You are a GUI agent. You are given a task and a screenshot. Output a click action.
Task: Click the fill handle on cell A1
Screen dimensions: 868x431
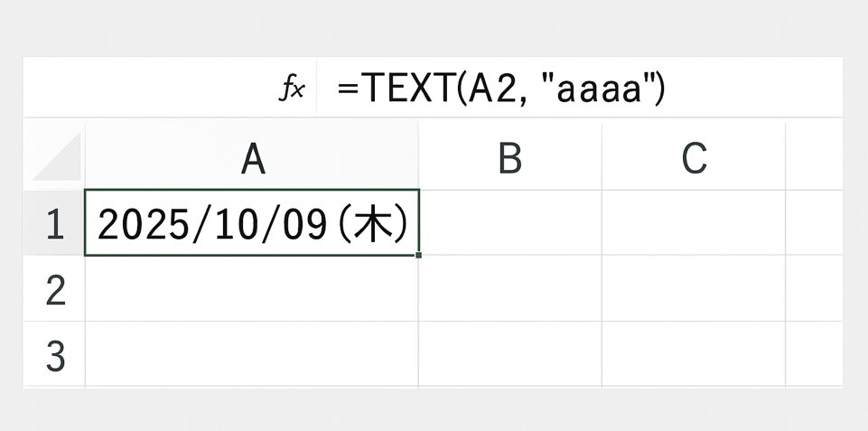click(x=419, y=256)
